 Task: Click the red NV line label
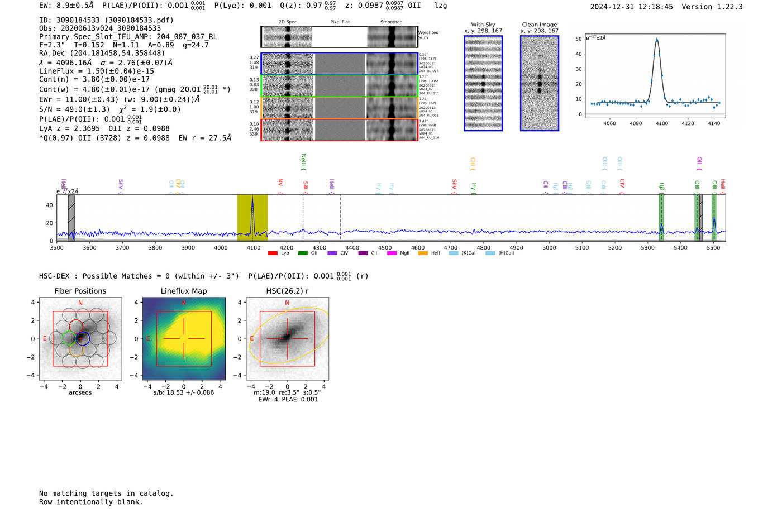pyautogui.click(x=280, y=186)
